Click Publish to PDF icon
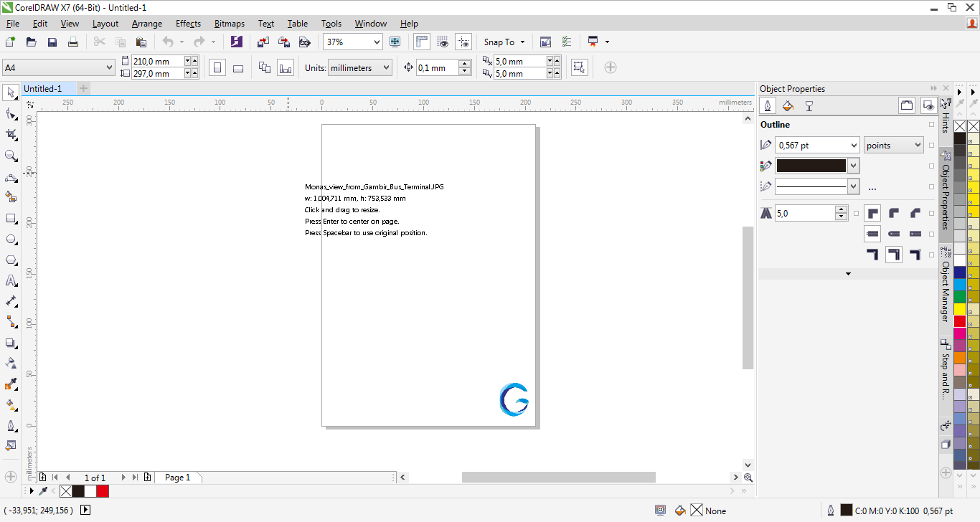Screen dimensions: 980x522 (x=304, y=42)
